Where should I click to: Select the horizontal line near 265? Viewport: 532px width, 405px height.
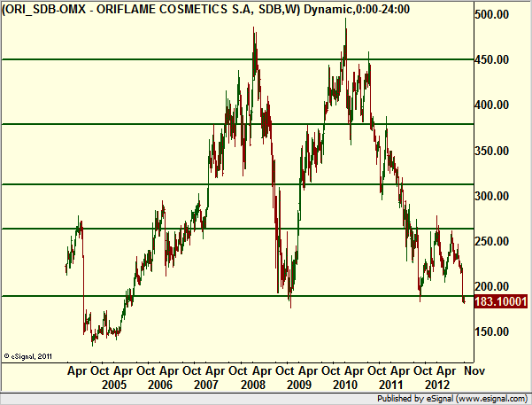[237, 229]
